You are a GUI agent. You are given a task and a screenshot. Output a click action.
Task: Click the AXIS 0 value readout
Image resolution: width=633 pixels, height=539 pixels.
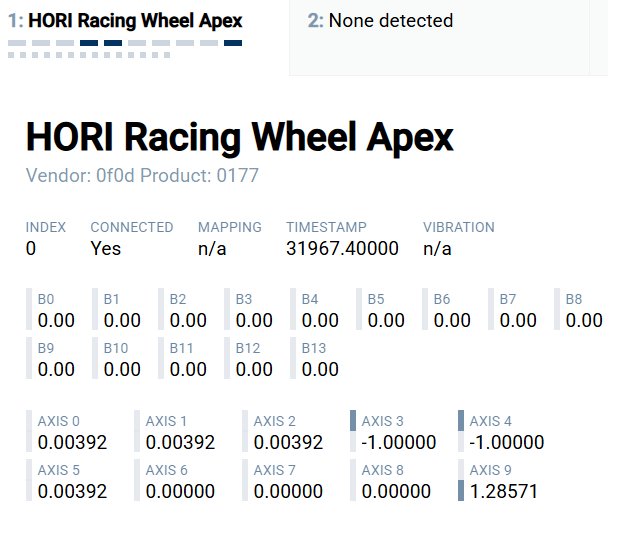pos(72,442)
